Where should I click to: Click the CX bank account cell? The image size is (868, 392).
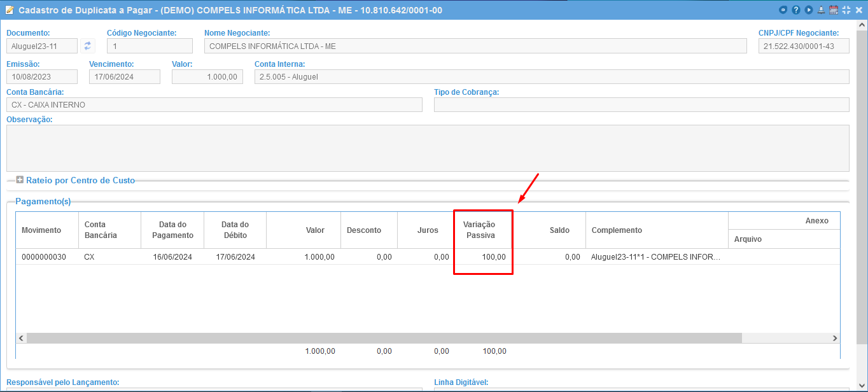pos(109,257)
